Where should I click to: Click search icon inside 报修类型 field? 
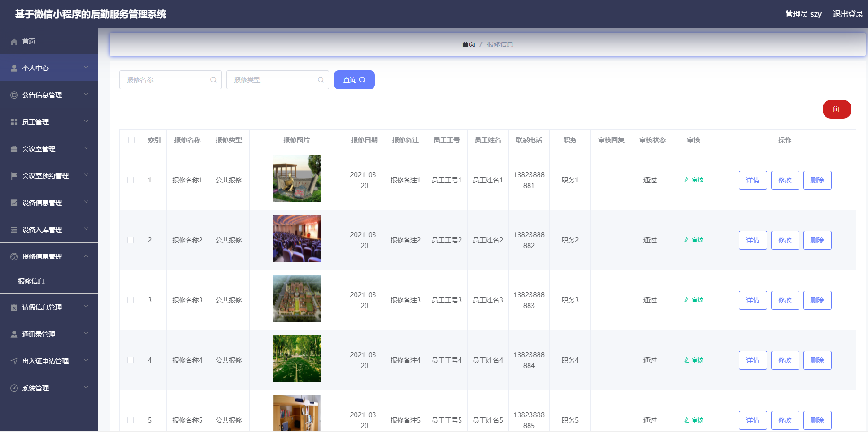pyautogui.click(x=321, y=80)
